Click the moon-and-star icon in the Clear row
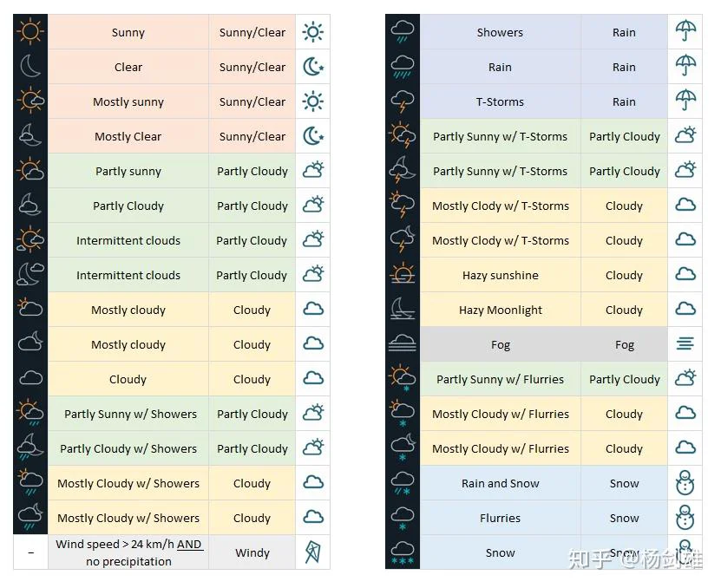721x588 pixels. [313, 67]
